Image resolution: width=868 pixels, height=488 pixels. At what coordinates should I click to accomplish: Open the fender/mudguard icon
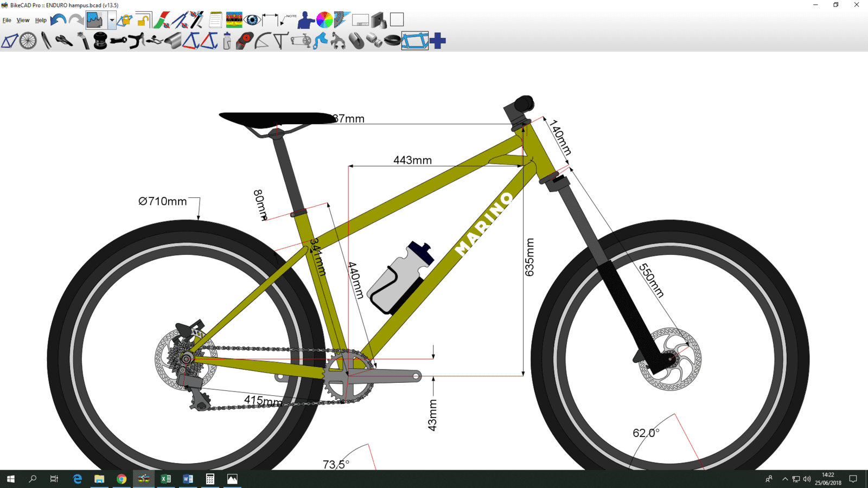tap(262, 41)
